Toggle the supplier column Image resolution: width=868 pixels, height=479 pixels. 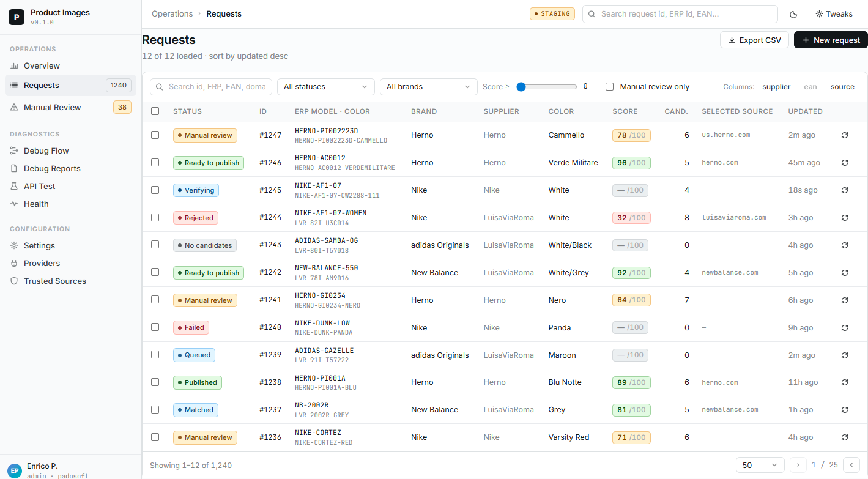[776, 87]
